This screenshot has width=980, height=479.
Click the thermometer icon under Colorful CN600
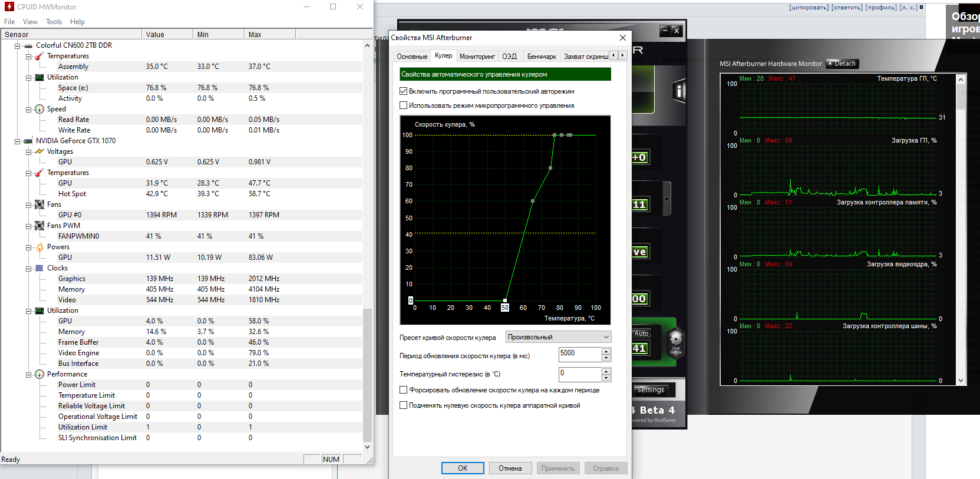(x=39, y=56)
